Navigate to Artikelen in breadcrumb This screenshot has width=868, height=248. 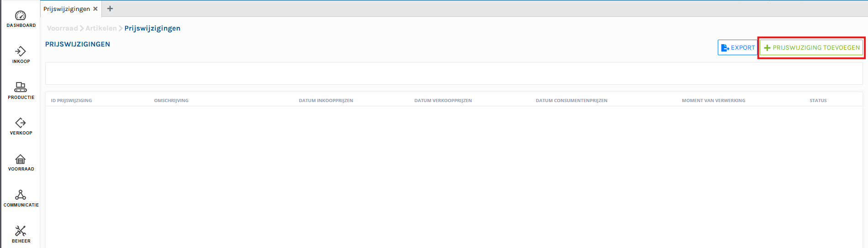click(x=101, y=28)
